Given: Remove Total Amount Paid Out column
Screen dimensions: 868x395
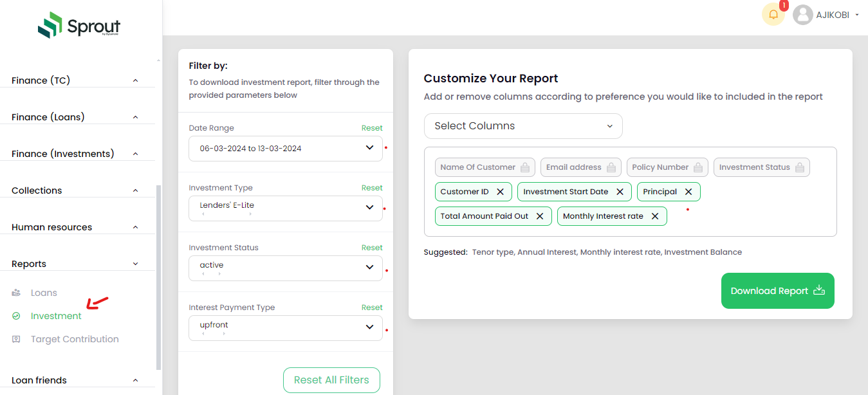Looking at the screenshot, I should point(540,216).
